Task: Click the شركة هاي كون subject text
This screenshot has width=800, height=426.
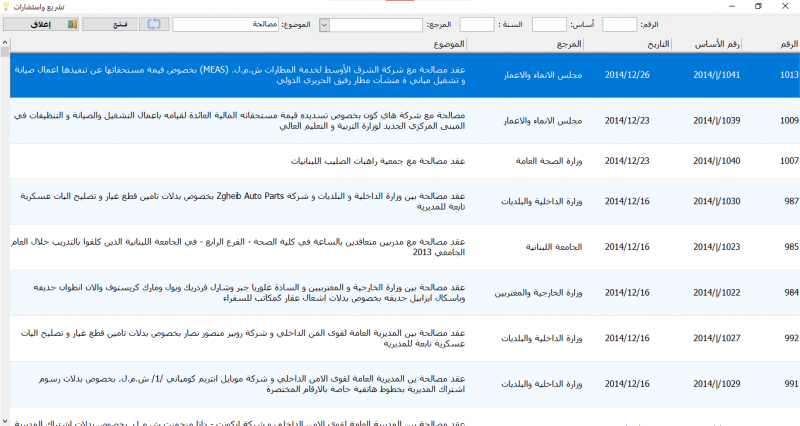Action: (x=239, y=120)
